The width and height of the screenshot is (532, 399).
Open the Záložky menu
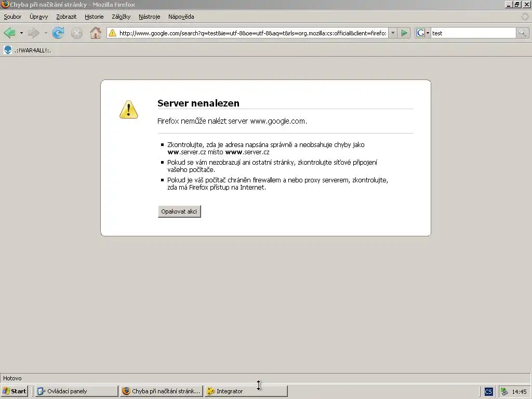121,17
